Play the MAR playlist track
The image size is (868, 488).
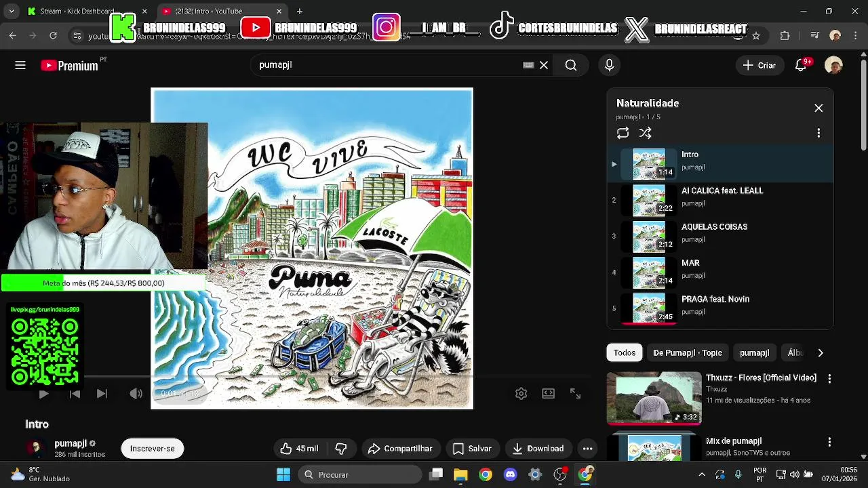pyautogui.click(x=720, y=272)
